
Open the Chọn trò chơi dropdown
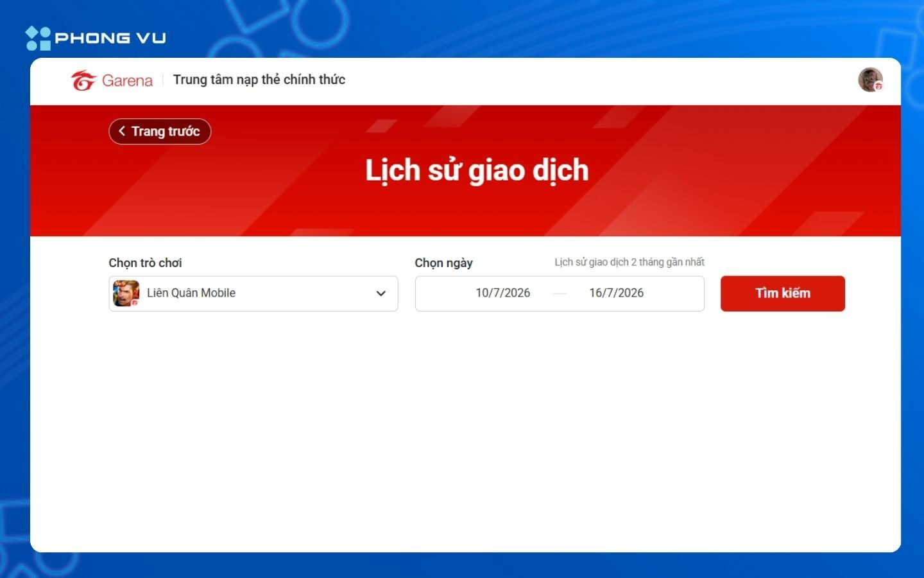pos(253,293)
